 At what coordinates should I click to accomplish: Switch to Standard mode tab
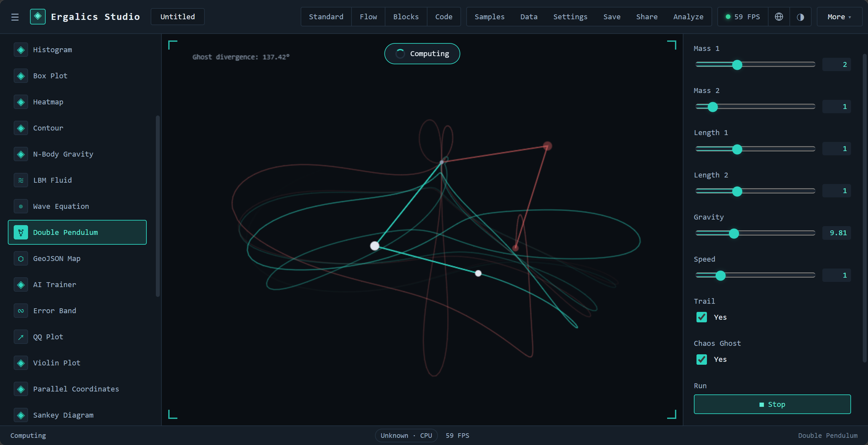[x=326, y=17]
